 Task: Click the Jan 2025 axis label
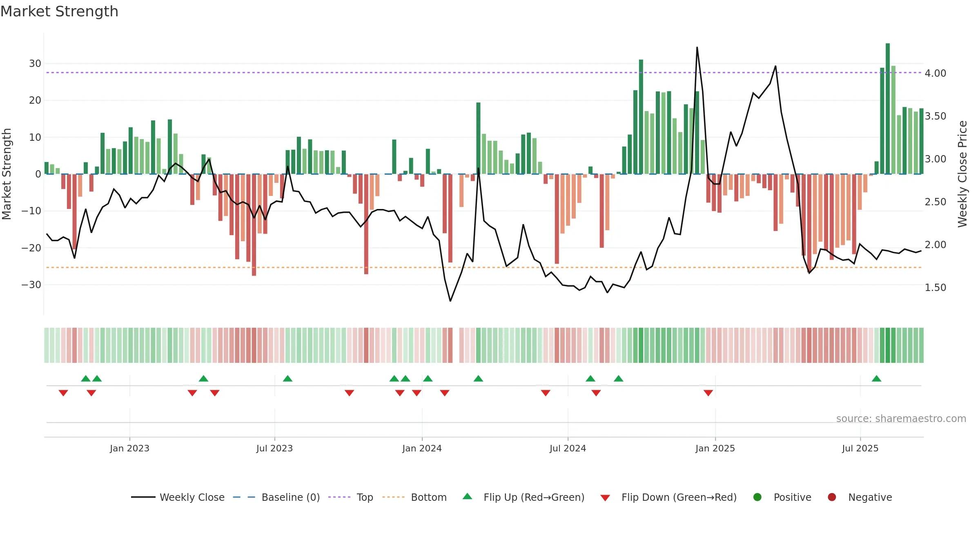point(715,449)
